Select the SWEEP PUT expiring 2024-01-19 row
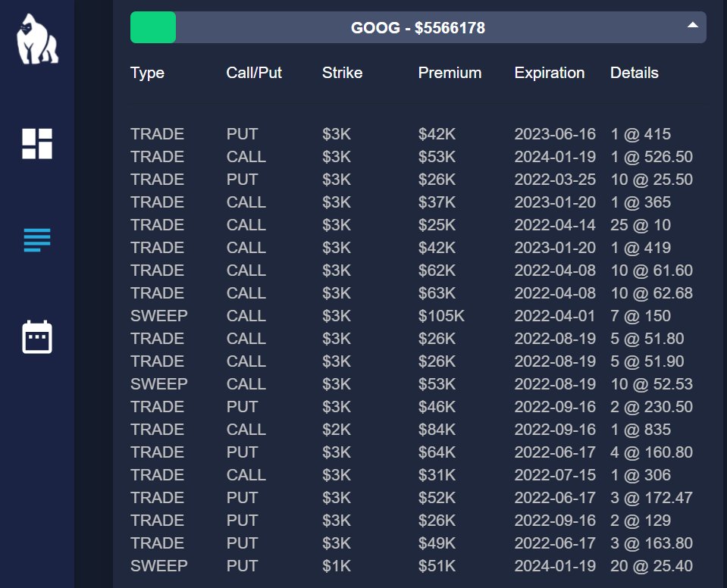The height and width of the screenshot is (588, 727). coord(379,566)
